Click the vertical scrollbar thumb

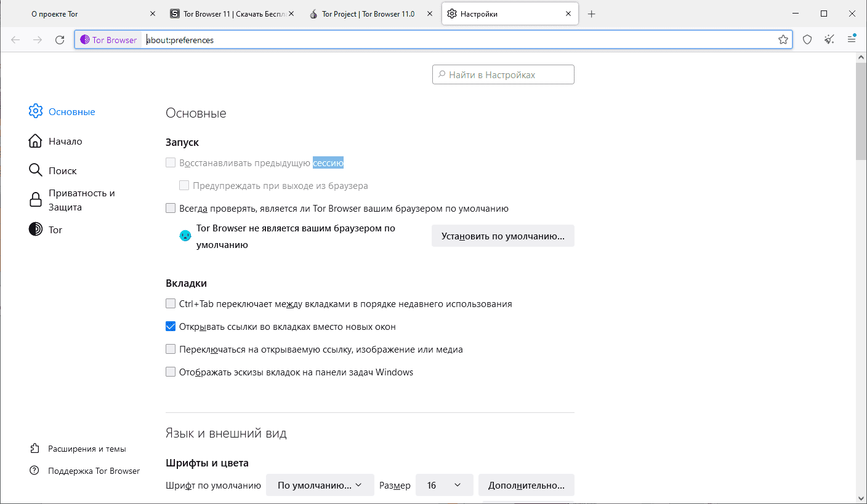(861, 111)
